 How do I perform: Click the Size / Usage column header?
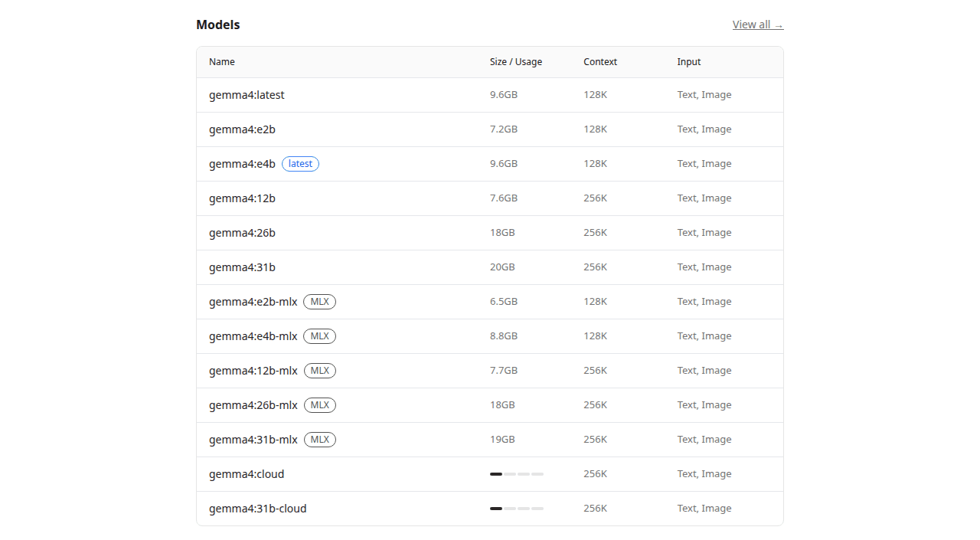pos(516,62)
